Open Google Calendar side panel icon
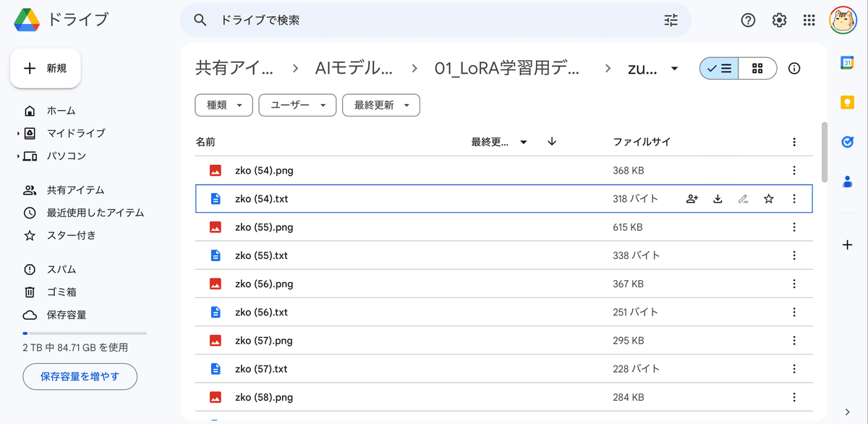The width and height of the screenshot is (868, 424). pyautogui.click(x=848, y=64)
